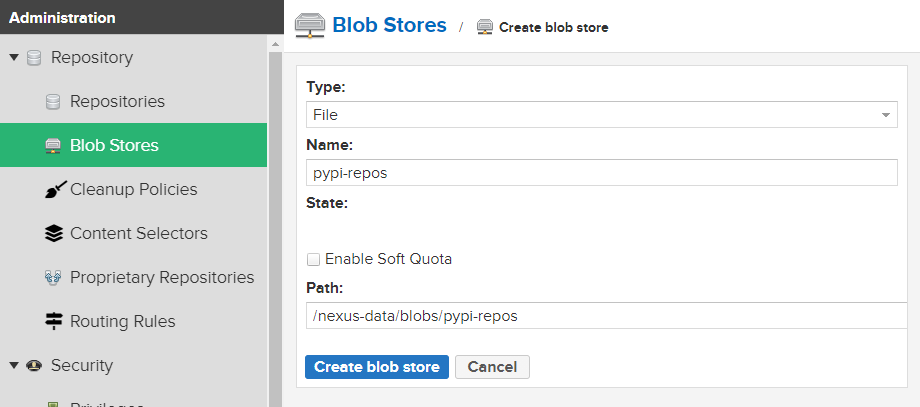
Task: Click the Security section icon
Action: (33, 365)
